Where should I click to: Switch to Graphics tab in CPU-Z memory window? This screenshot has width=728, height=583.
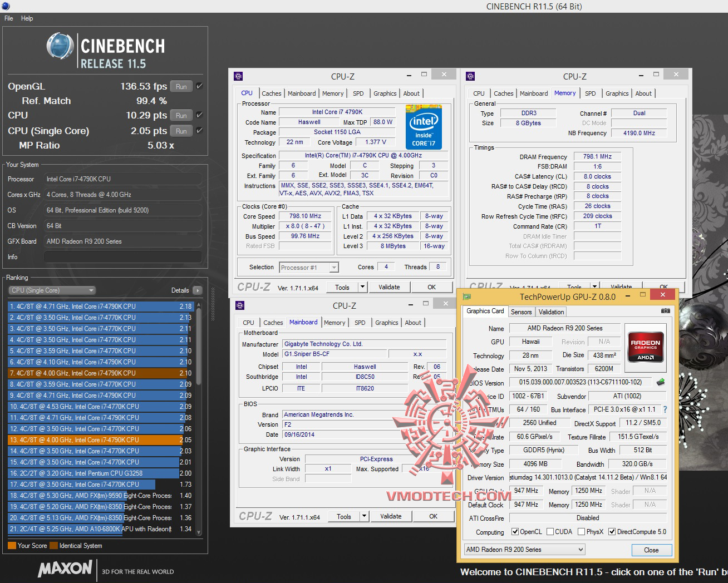pyautogui.click(x=617, y=93)
